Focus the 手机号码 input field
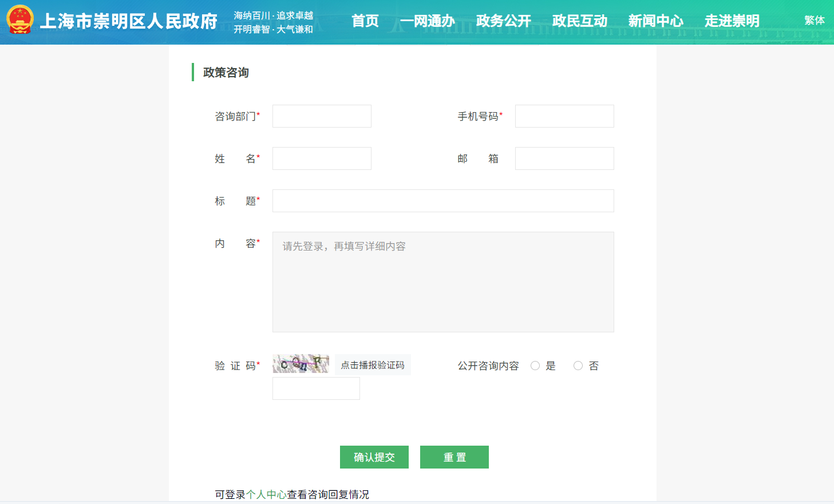Viewport: 834px width, 504px height. pyautogui.click(x=564, y=116)
